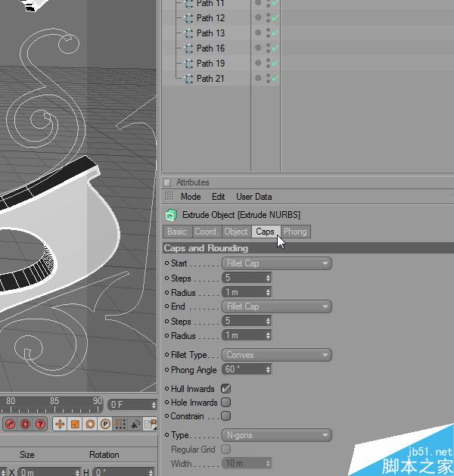Click the Radius stepper arrows under Start
Screen dimensions: 454x476
point(268,292)
